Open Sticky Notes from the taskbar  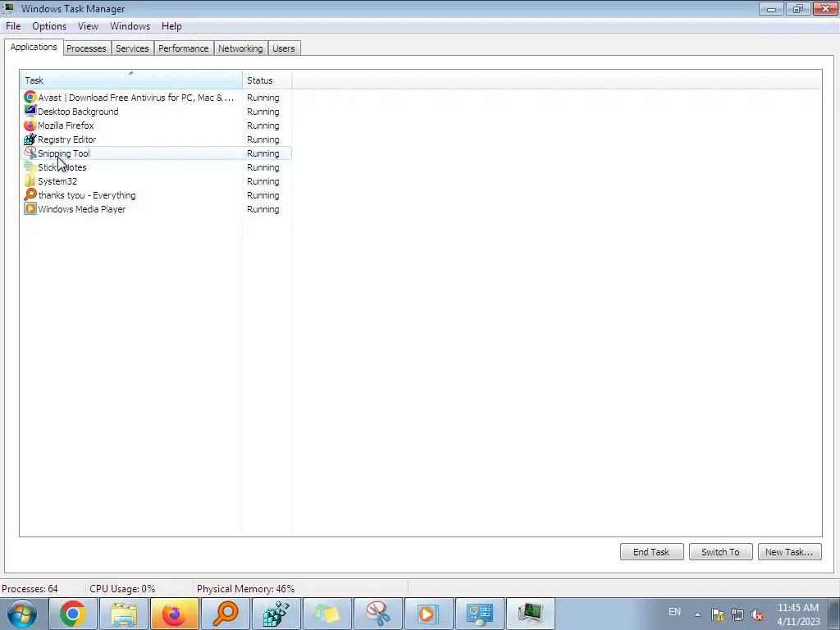click(x=327, y=614)
